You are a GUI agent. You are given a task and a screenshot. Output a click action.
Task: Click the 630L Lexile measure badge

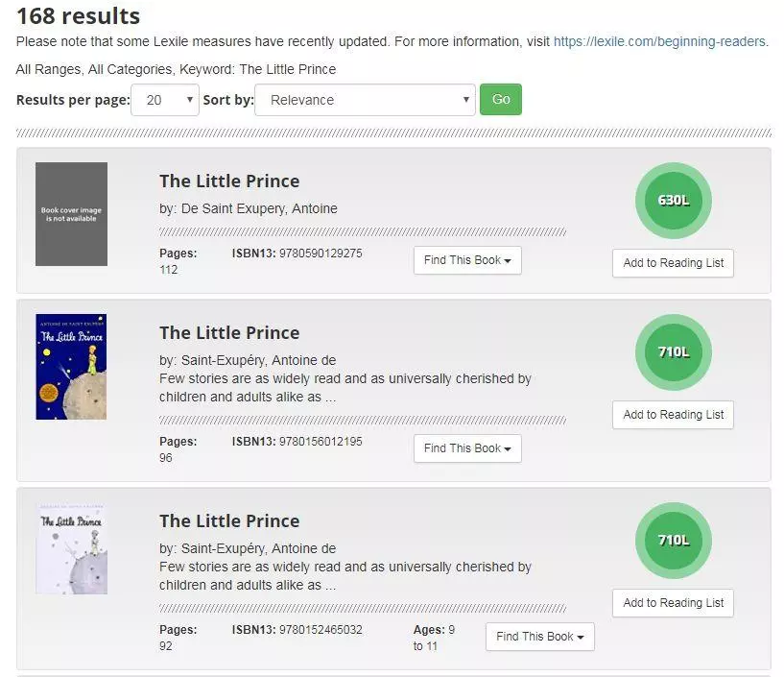tap(673, 200)
